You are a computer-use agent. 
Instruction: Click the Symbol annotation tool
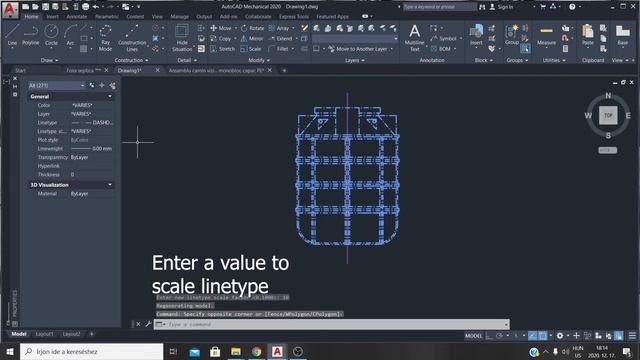tap(444, 38)
